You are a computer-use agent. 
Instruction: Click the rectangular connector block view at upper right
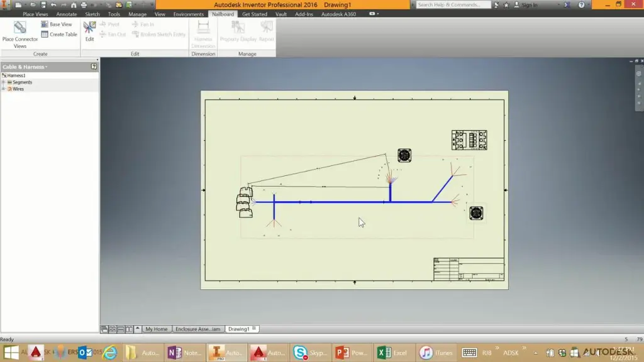coord(469,140)
